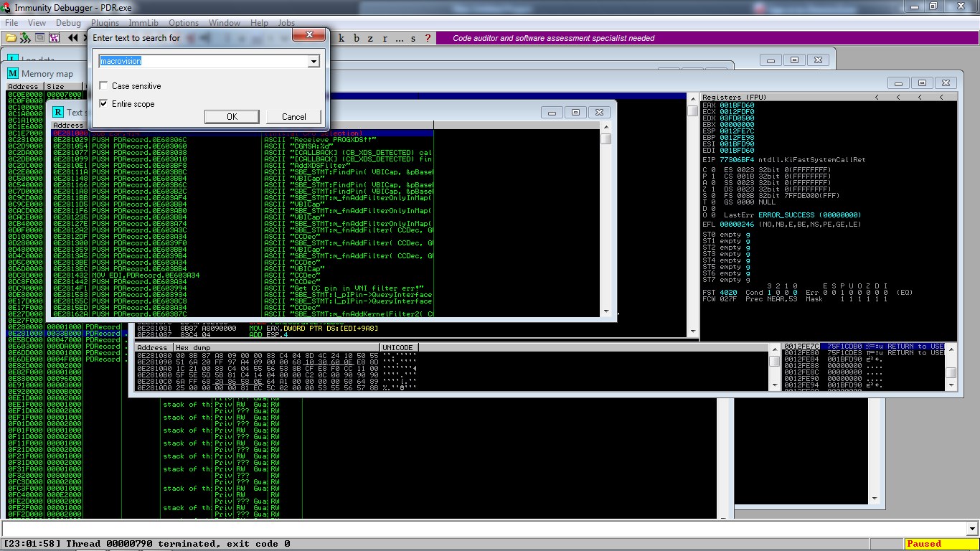
Task: Open source with the s toolbar button
Action: point(414,38)
